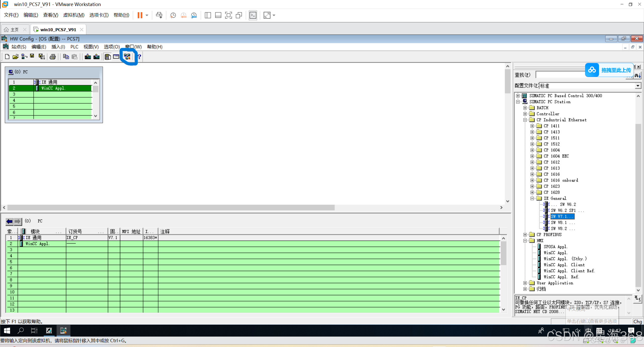This screenshot has height=347, width=644.
Task: Open the 选项(O) menu in HW Config
Action: (111, 47)
